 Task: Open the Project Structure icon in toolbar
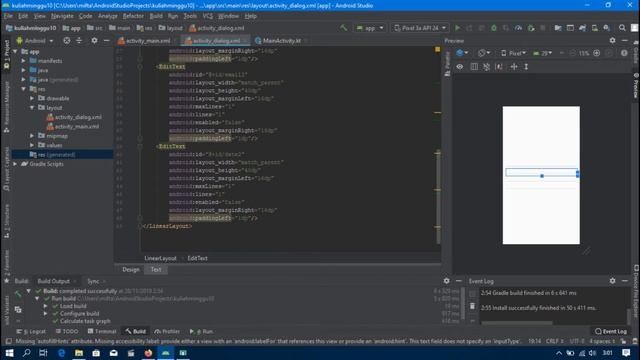(558, 28)
